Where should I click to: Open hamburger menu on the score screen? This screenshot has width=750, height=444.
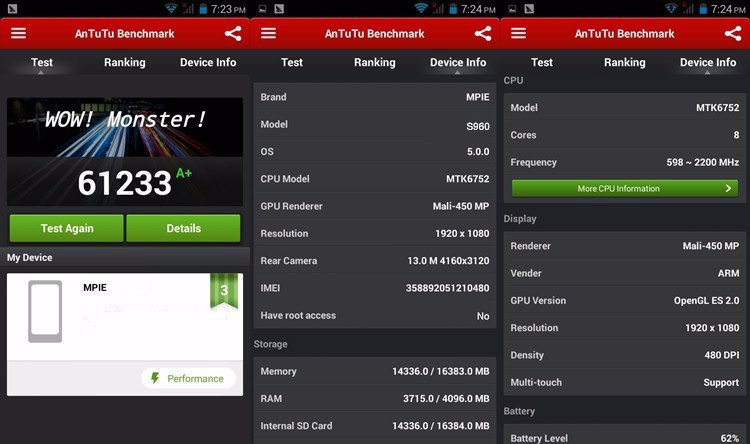pos(18,33)
